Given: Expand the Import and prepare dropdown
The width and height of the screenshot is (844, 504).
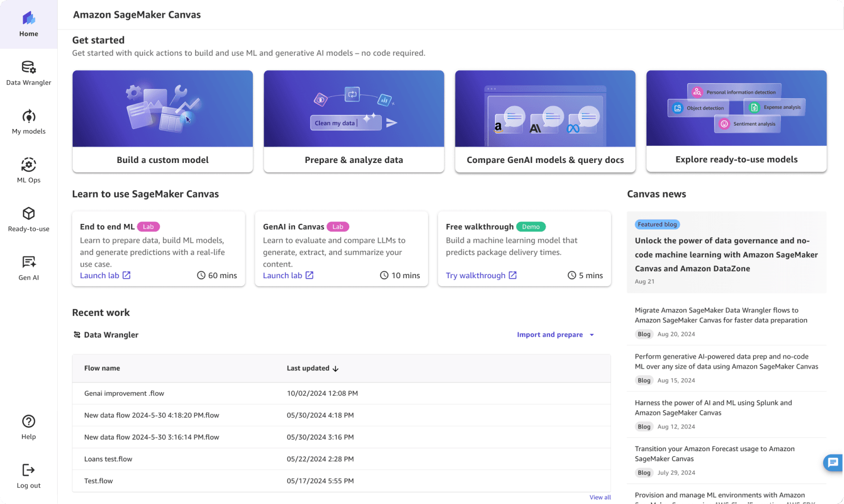Looking at the screenshot, I should (555, 335).
